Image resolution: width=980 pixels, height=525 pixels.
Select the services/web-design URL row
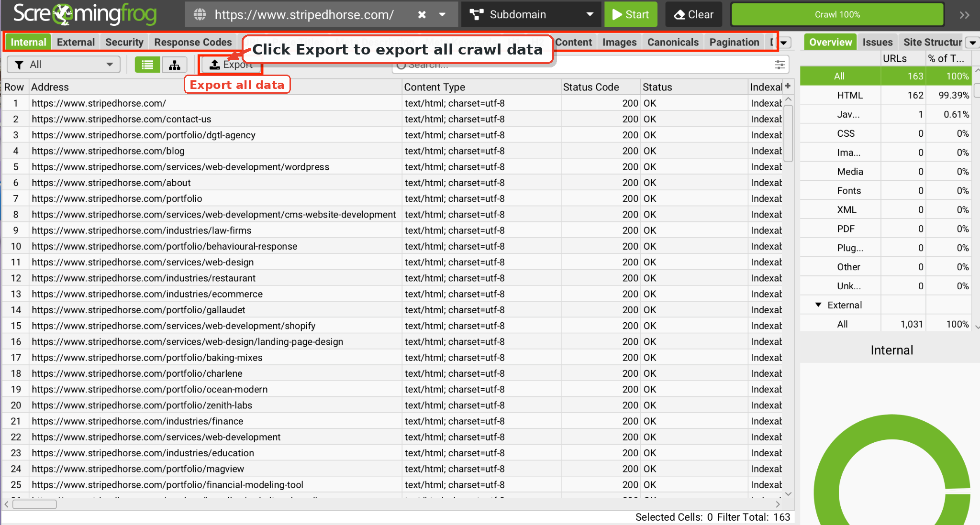pos(392,262)
